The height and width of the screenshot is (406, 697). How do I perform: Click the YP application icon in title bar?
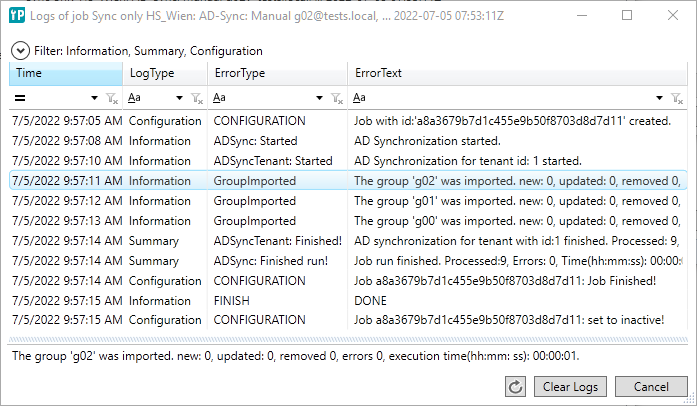(x=17, y=15)
